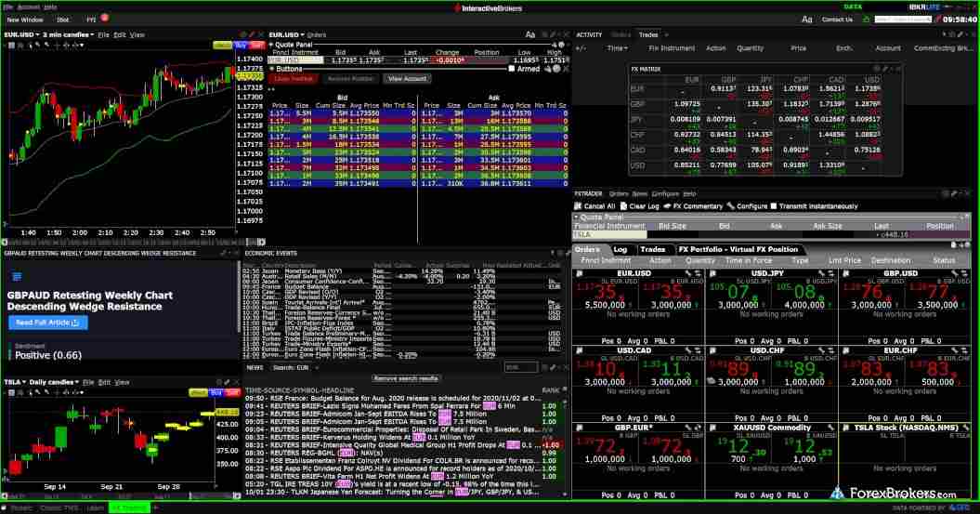Click the View Account button
The image size is (980, 514).
pyautogui.click(x=407, y=79)
